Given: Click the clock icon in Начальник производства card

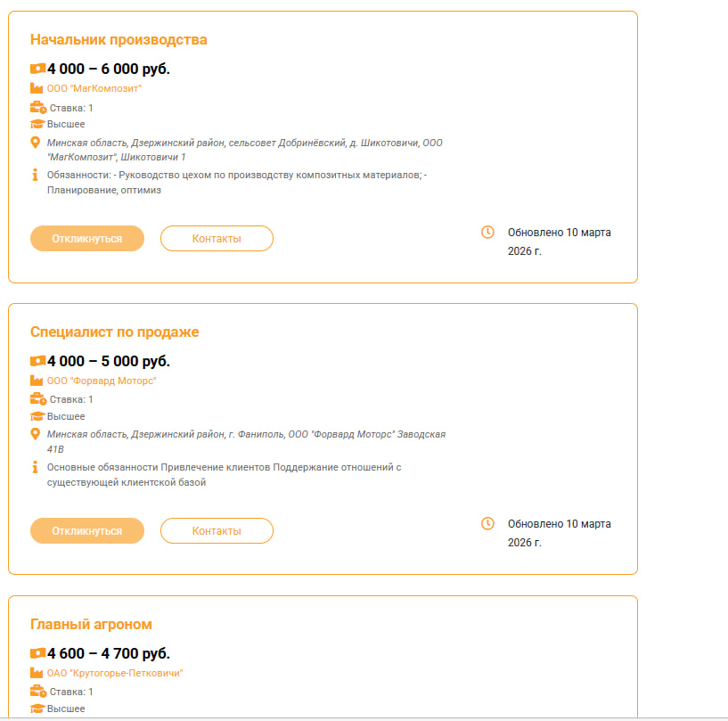Looking at the screenshot, I should coord(487,232).
